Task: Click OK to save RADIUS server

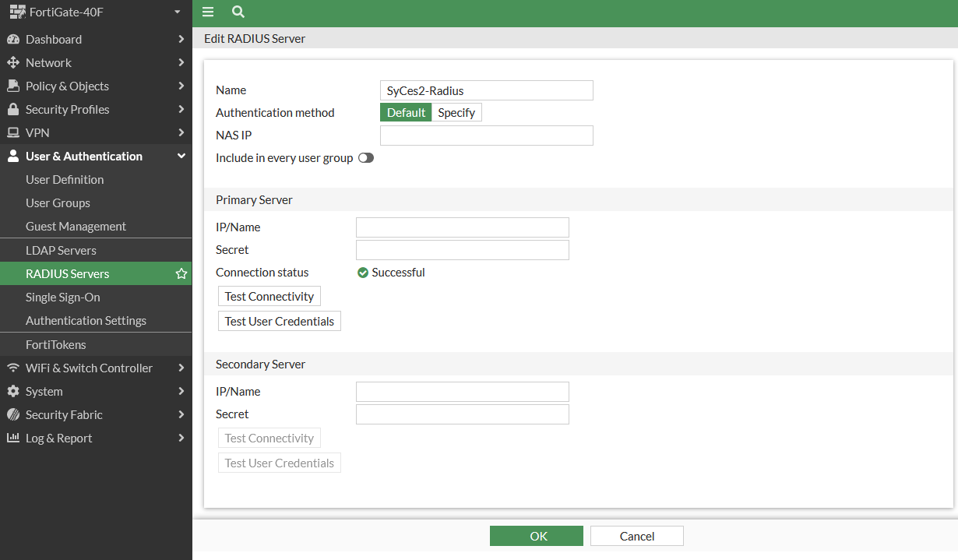Action: 537,536
